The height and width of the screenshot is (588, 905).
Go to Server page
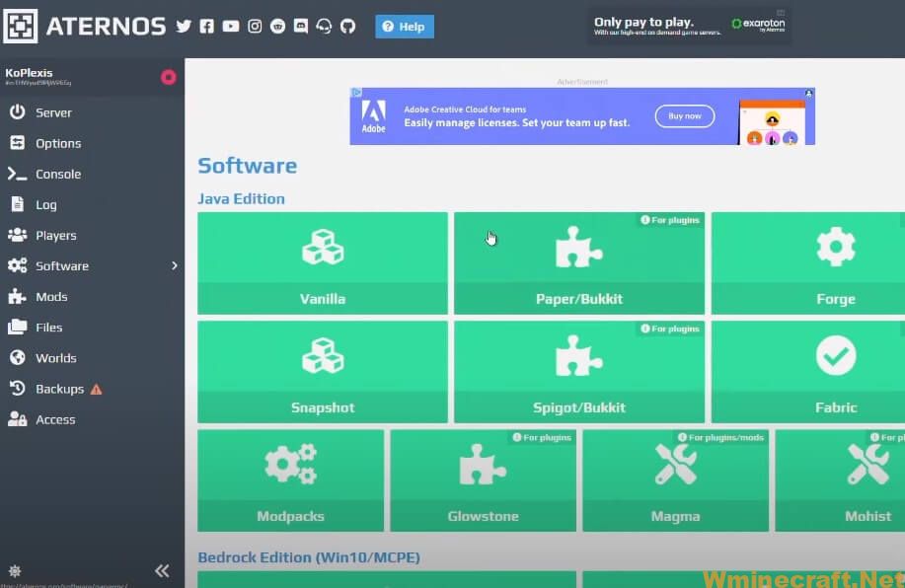point(93,112)
